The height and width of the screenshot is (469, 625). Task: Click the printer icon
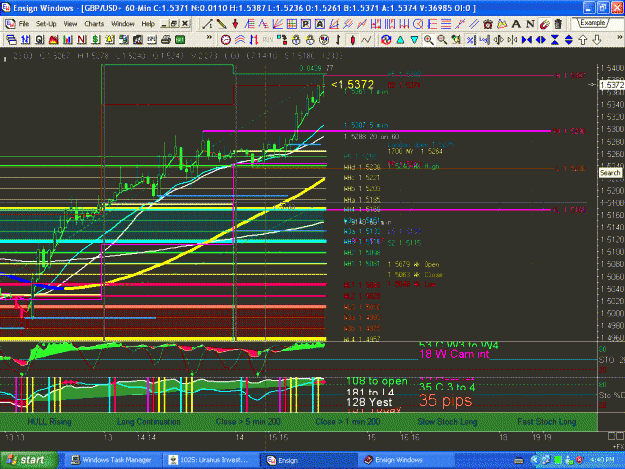coord(166,40)
